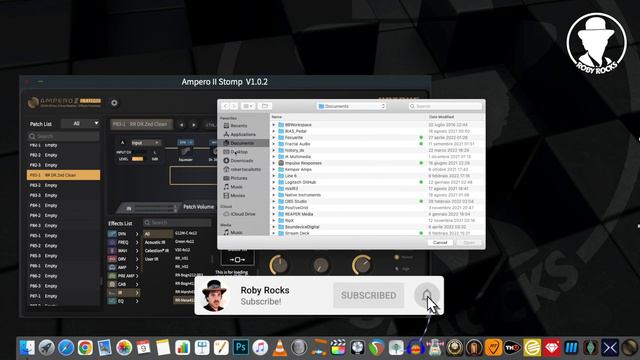Expand the REAPER Media folder triangle
The width and height of the screenshot is (640, 360).
click(274, 214)
